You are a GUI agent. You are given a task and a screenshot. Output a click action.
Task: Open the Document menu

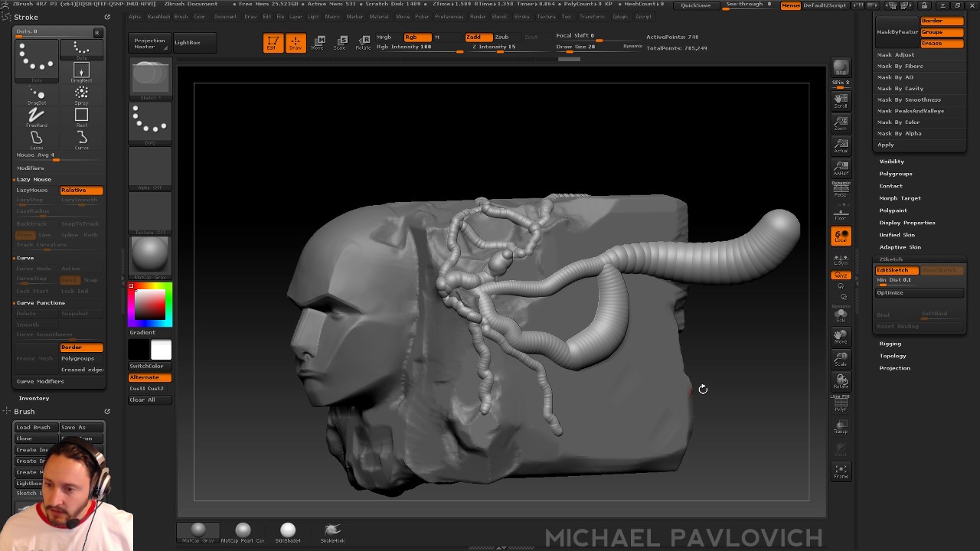[x=225, y=16]
